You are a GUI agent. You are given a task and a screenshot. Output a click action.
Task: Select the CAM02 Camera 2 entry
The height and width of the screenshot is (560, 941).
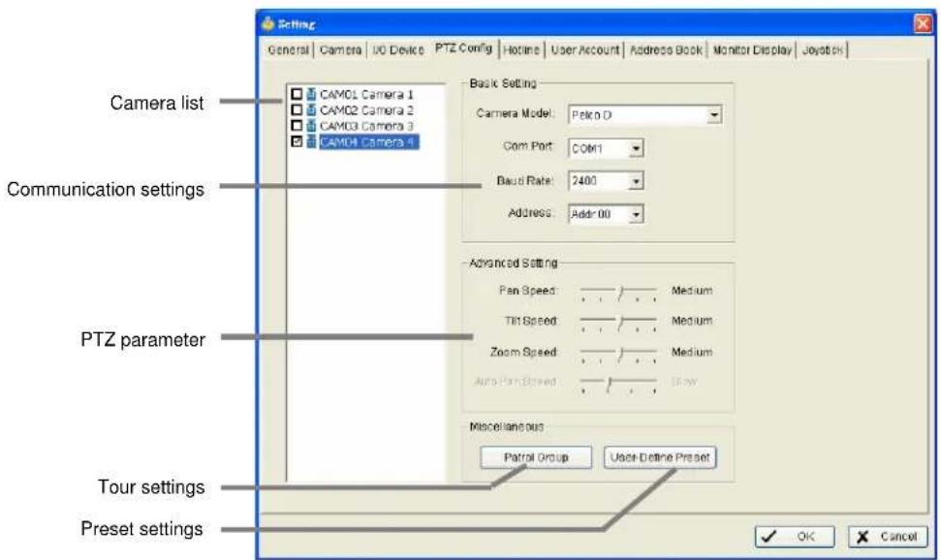coord(366,109)
